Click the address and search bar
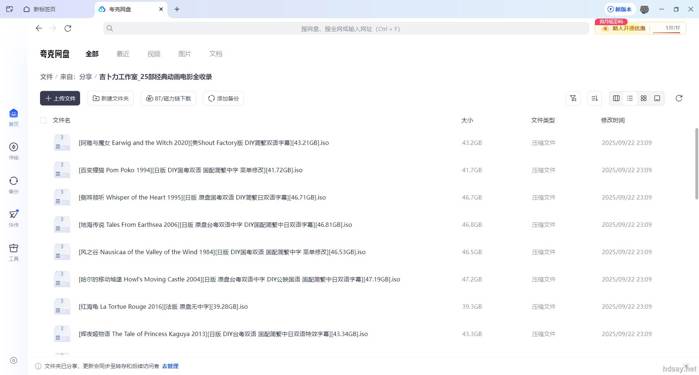 (346, 29)
